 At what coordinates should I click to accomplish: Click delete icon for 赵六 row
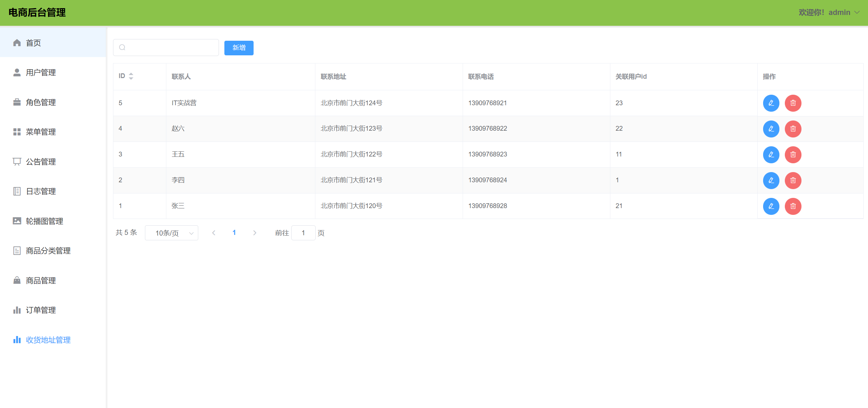793,129
